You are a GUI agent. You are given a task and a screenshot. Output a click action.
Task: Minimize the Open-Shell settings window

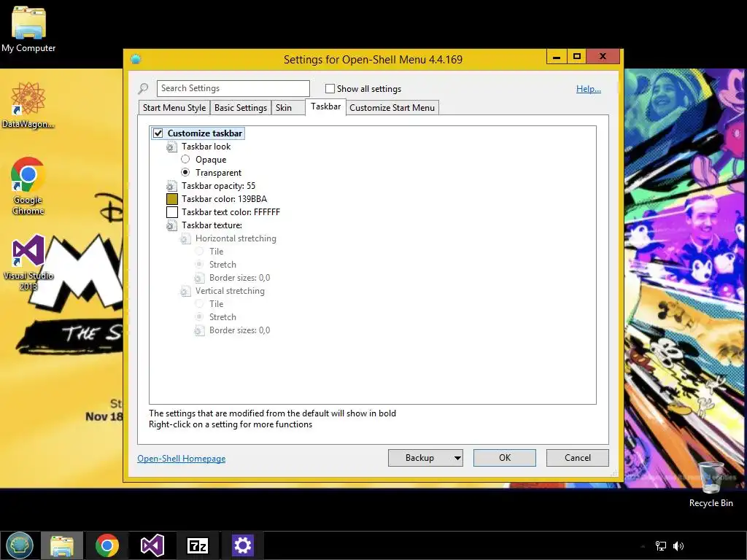point(556,56)
